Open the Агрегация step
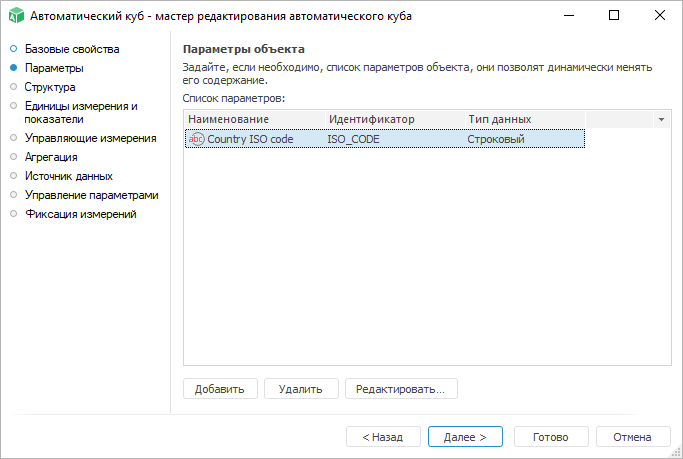Viewport: 683px width, 459px height. [51, 157]
